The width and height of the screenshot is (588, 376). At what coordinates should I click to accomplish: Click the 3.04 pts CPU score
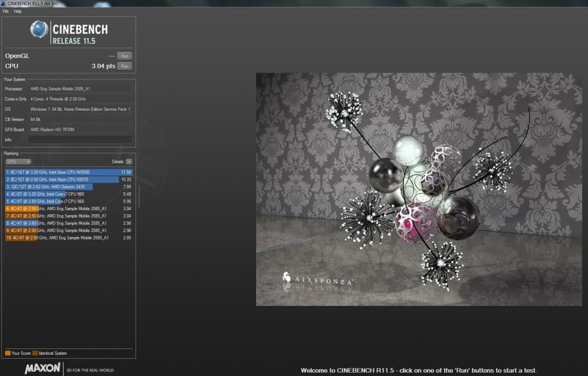pyautogui.click(x=103, y=66)
